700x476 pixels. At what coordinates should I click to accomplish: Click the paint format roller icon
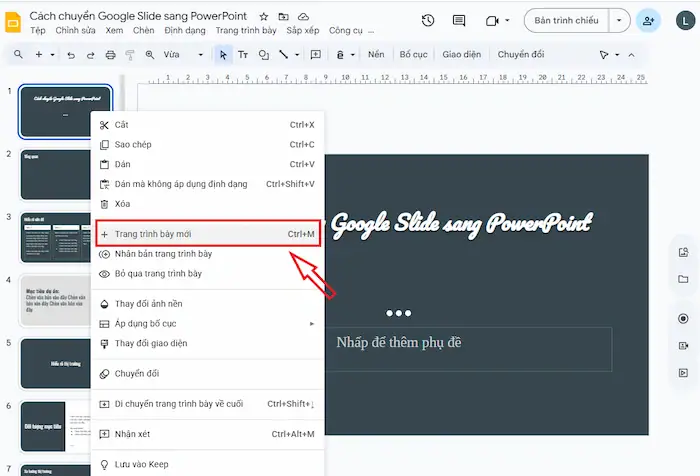tap(132, 54)
